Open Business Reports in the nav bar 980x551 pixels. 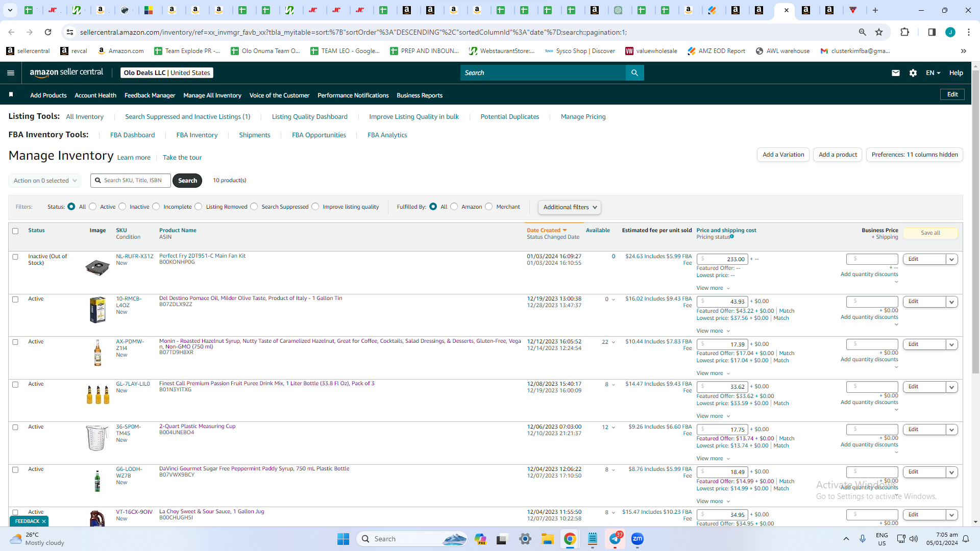pos(420,95)
